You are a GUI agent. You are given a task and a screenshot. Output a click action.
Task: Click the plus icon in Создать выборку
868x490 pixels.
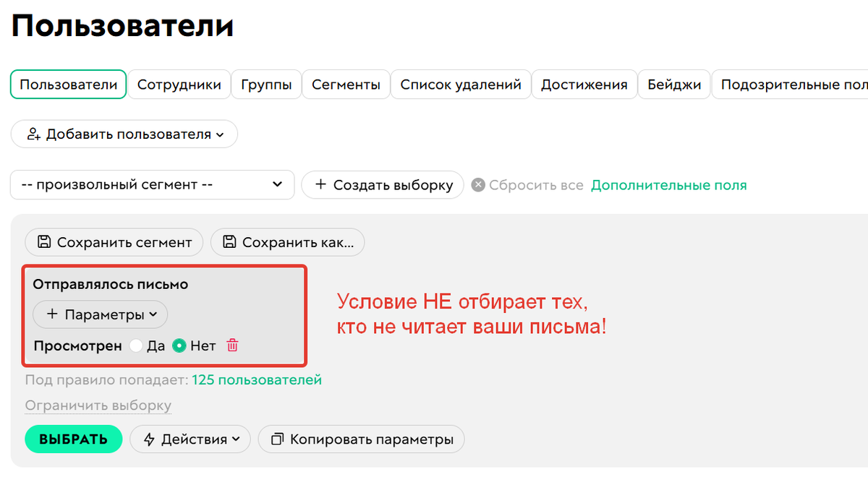tap(320, 185)
